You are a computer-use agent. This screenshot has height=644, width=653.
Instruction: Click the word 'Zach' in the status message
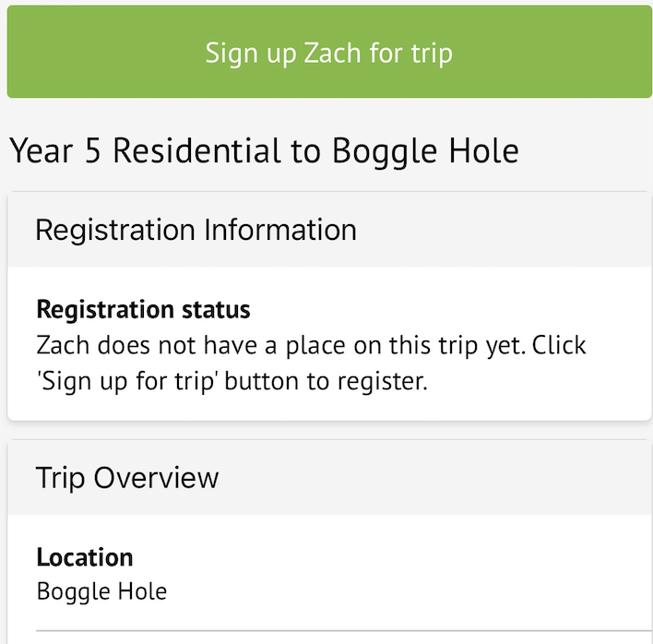63,345
